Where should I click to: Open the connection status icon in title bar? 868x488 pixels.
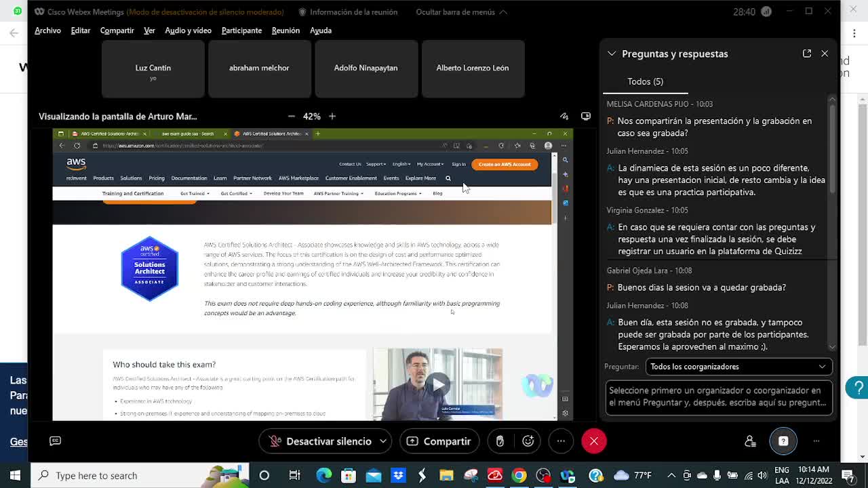[767, 12]
